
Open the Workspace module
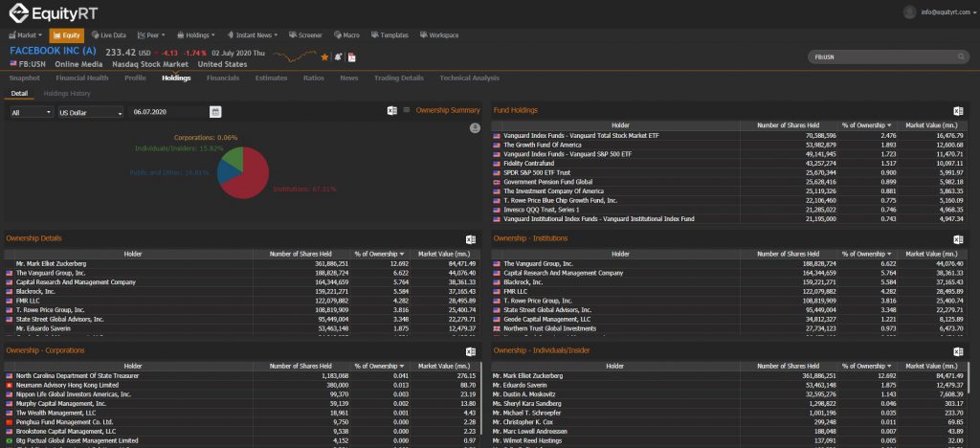(439, 35)
